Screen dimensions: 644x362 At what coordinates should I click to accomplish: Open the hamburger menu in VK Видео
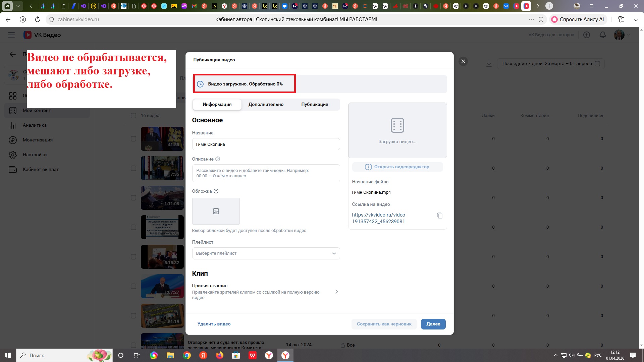pyautogui.click(x=11, y=35)
